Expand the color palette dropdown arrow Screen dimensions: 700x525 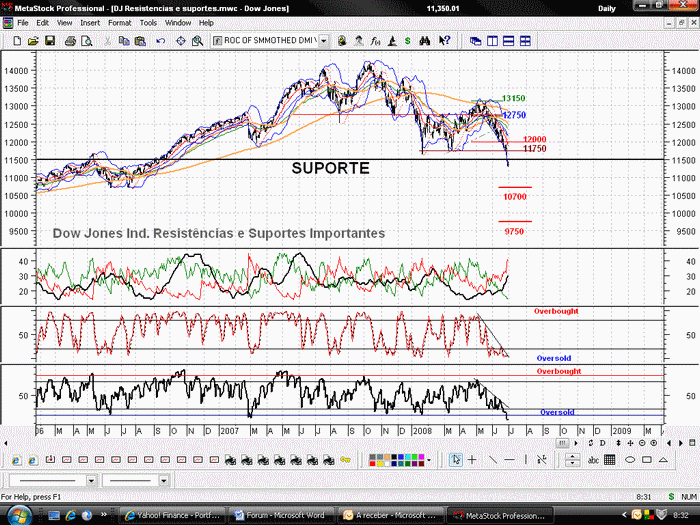[x=429, y=460]
